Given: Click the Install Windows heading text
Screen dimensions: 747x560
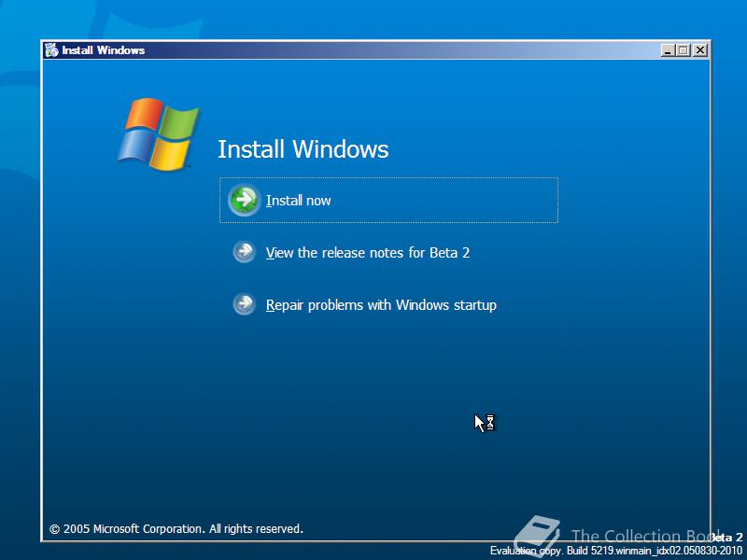Looking at the screenshot, I should click(303, 149).
